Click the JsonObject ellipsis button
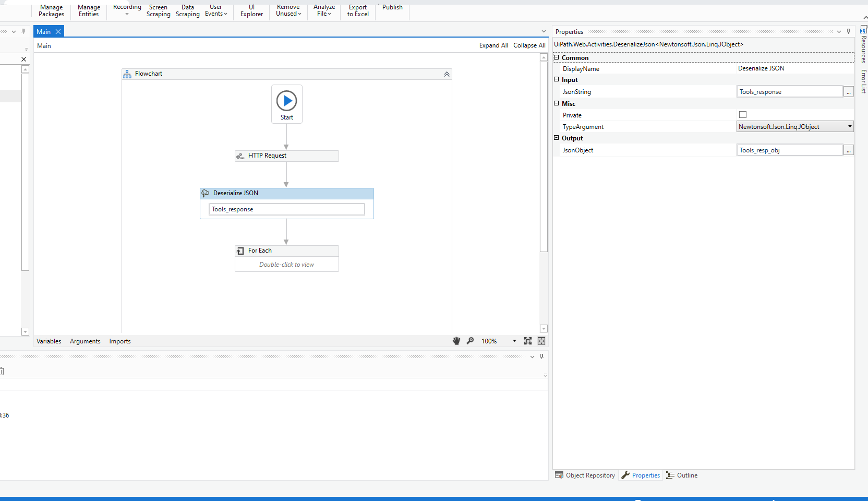The width and height of the screenshot is (868, 501). point(849,150)
